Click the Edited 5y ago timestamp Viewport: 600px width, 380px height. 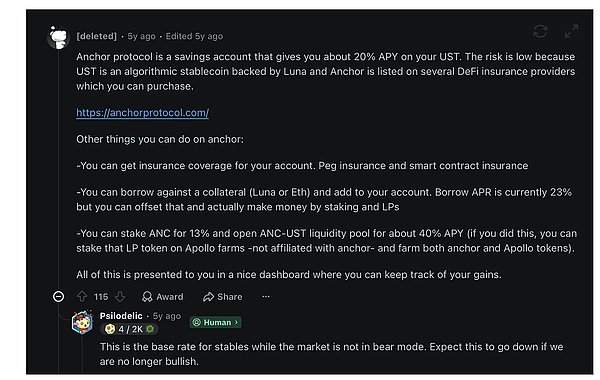pos(194,36)
